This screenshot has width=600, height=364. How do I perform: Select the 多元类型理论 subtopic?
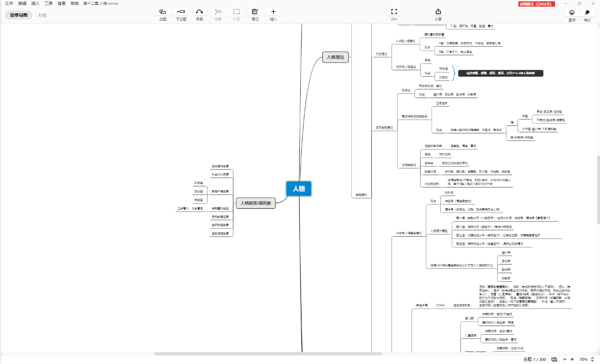point(385,127)
